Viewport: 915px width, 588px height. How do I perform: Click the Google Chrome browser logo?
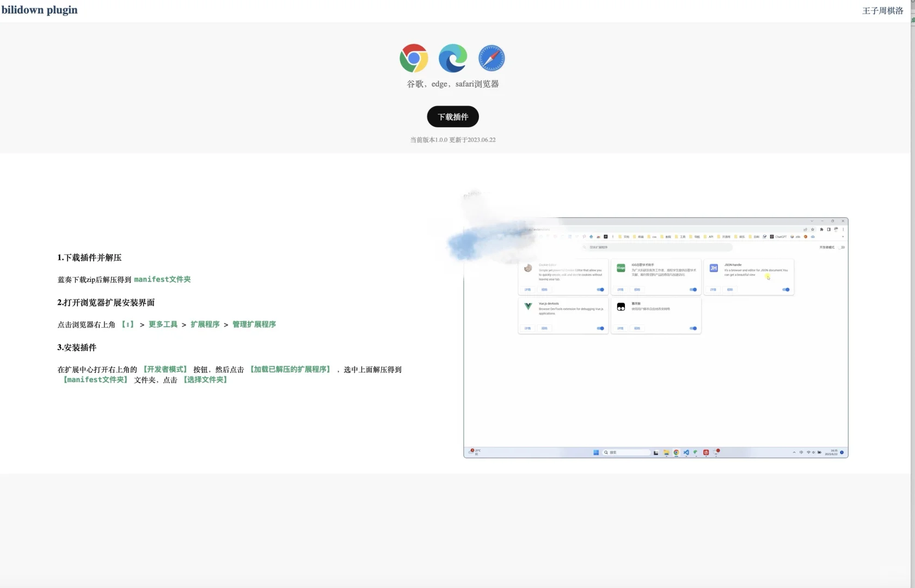pos(414,58)
